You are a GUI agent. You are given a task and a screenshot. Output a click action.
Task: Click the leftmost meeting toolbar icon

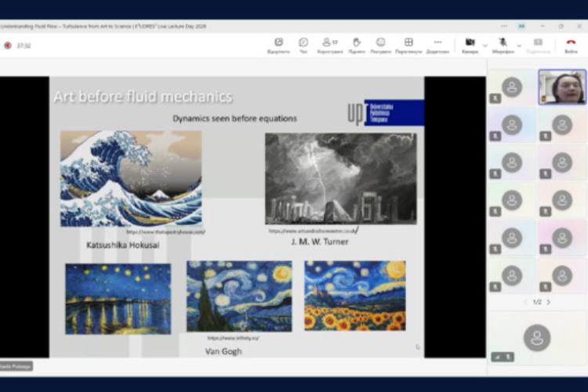(278, 44)
